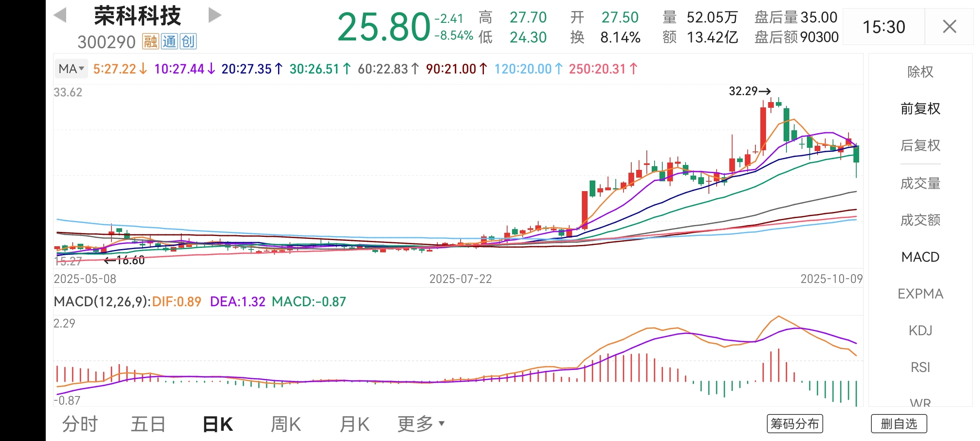The image size is (980, 441).
Task: Show the RSI indicator
Action: tap(920, 367)
